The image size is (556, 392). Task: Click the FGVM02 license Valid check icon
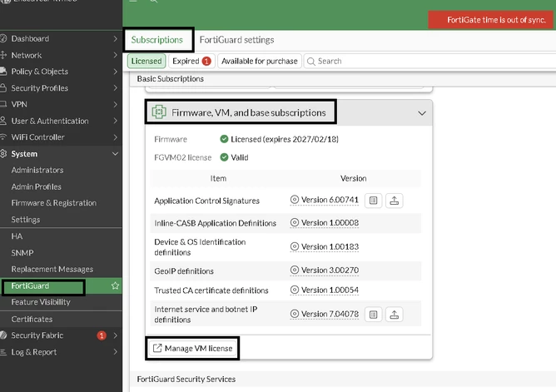click(x=224, y=157)
